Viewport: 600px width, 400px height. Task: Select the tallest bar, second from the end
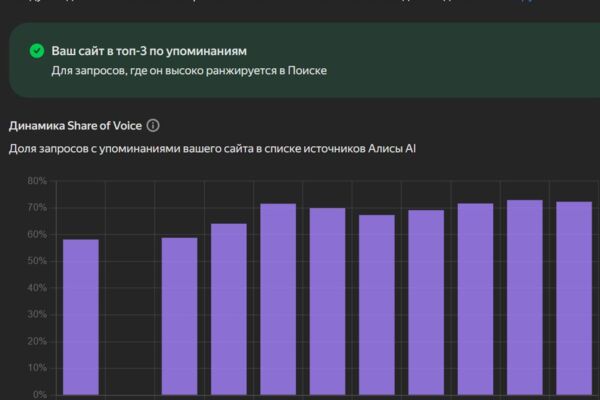[525, 297]
